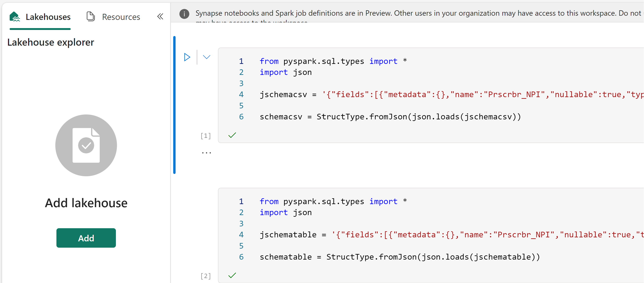Click the schematable StructType line
This screenshot has width=644, height=283.
coord(400,257)
